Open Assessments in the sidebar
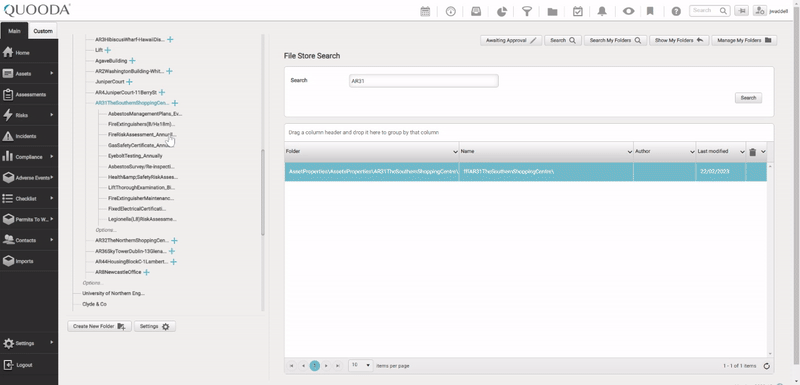 pos(29,94)
